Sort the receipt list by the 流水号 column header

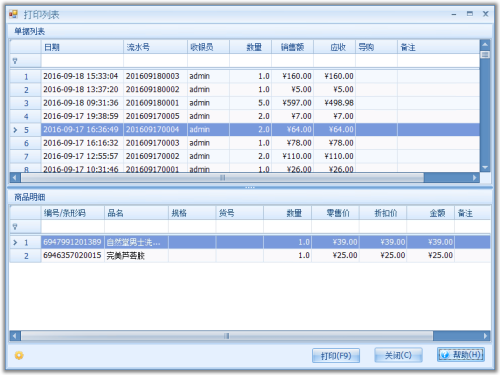click(x=155, y=47)
